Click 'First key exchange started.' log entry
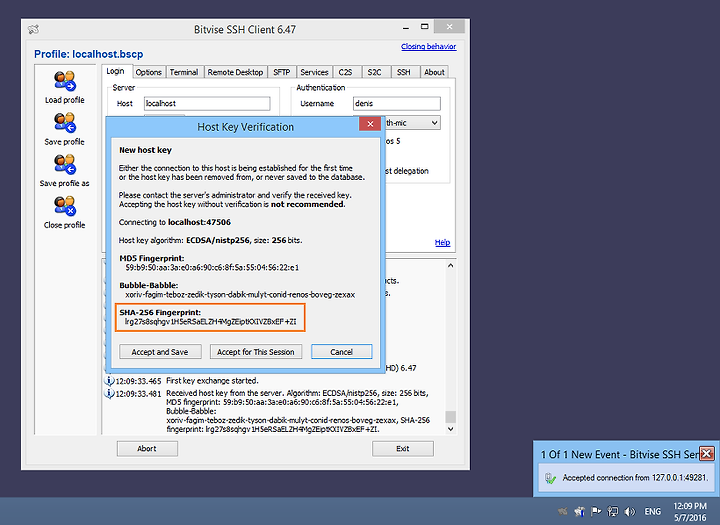 (212, 381)
